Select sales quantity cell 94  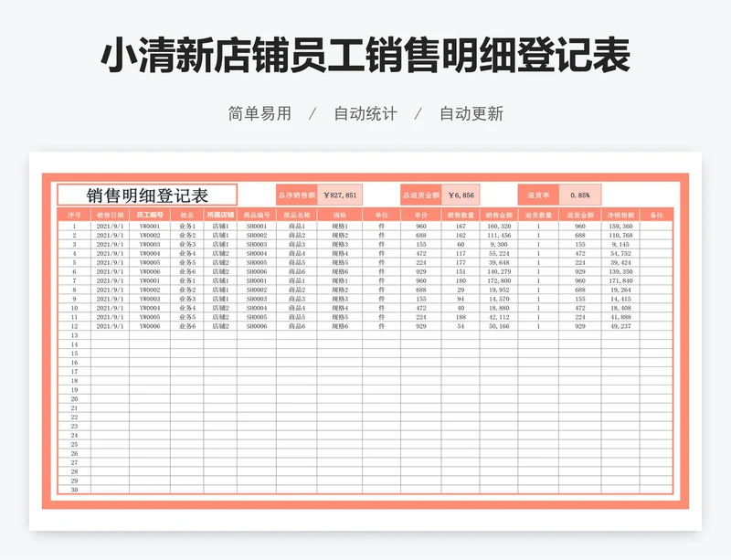(461, 299)
